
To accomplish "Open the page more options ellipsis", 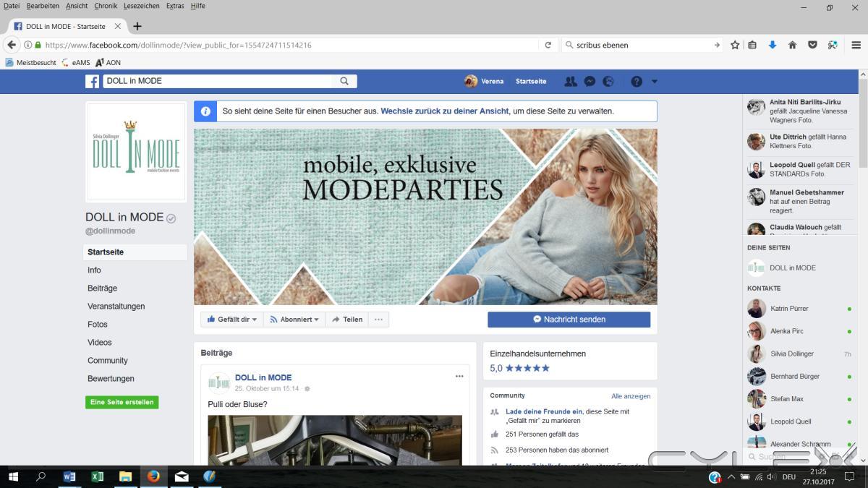I will click(378, 320).
